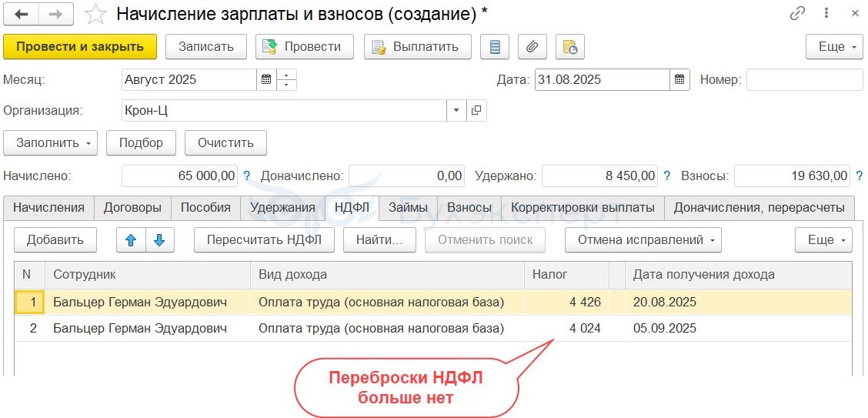Select the tax cell 4 024
868x418 pixels.
click(567, 328)
